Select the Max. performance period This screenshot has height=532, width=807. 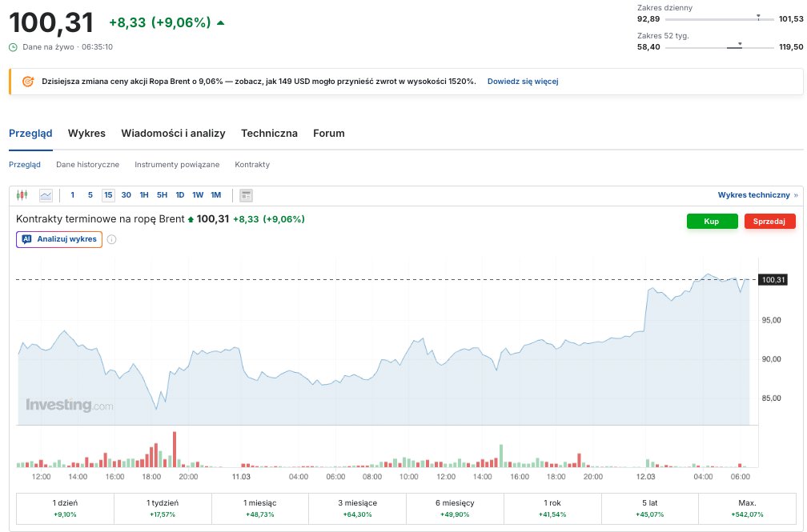(747, 508)
